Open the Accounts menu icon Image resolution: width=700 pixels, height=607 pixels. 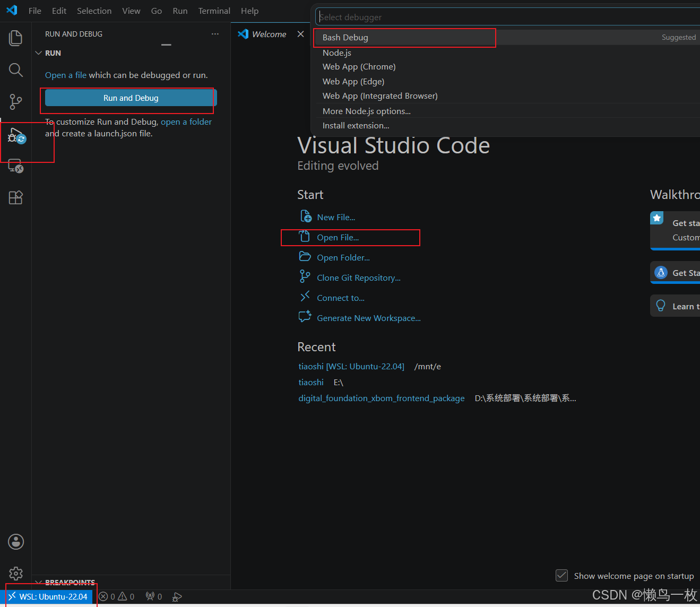coord(16,542)
